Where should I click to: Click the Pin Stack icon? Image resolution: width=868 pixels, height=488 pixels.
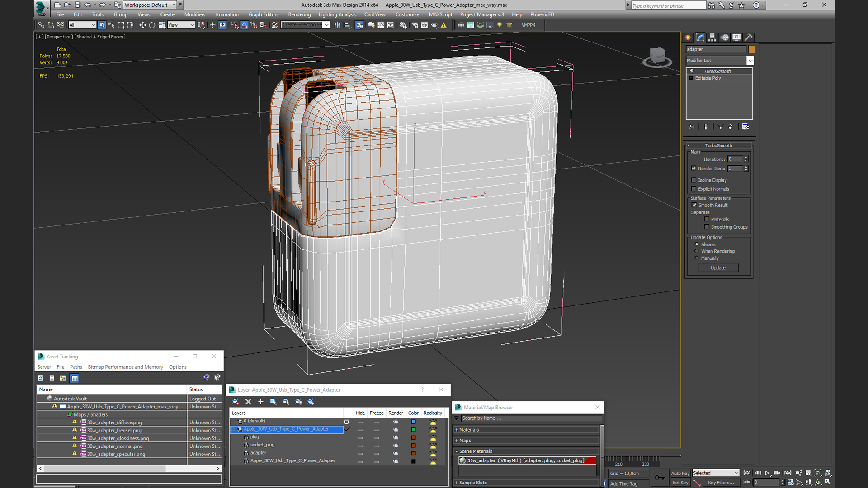tap(691, 127)
